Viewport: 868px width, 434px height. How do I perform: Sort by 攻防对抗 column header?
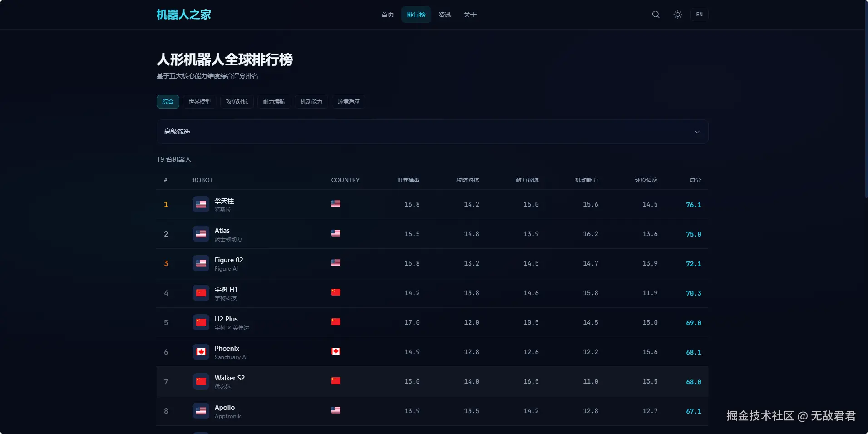tap(468, 180)
